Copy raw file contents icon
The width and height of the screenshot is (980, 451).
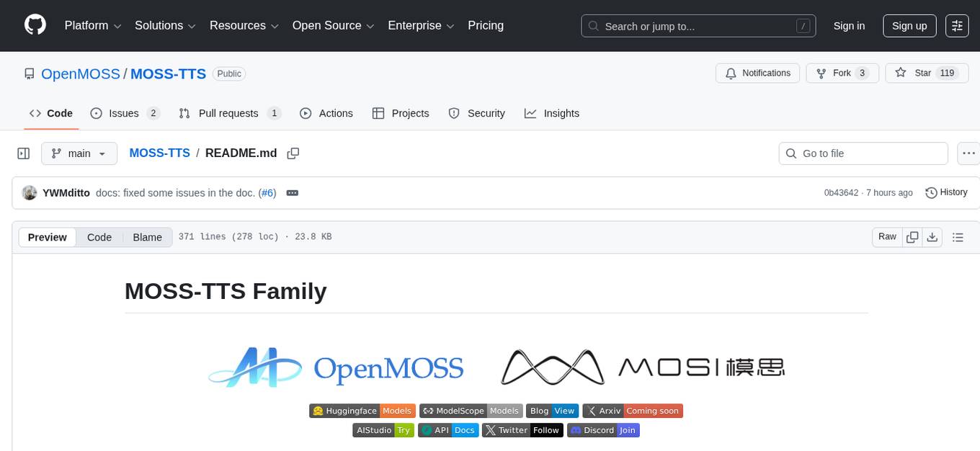[912, 237]
